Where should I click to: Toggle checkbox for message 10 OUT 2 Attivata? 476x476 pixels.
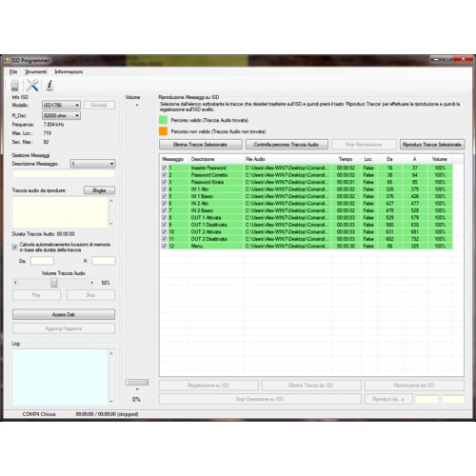164,232
